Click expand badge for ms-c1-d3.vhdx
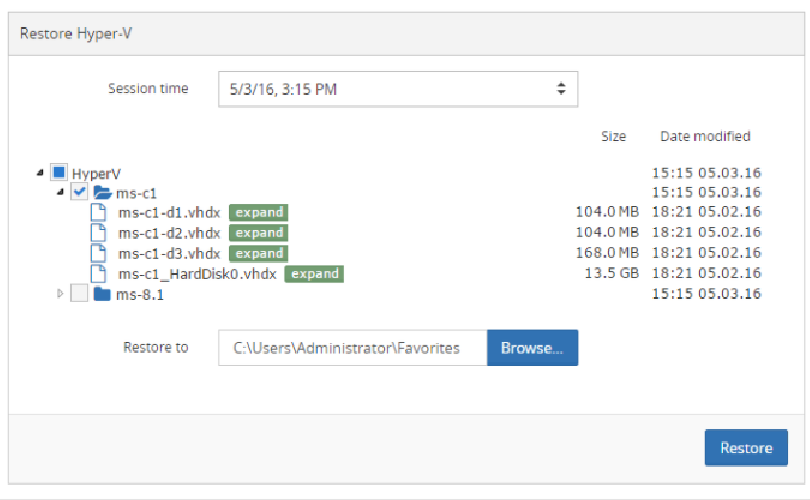Screen dimensions: 810x500 [x=259, y=253]
